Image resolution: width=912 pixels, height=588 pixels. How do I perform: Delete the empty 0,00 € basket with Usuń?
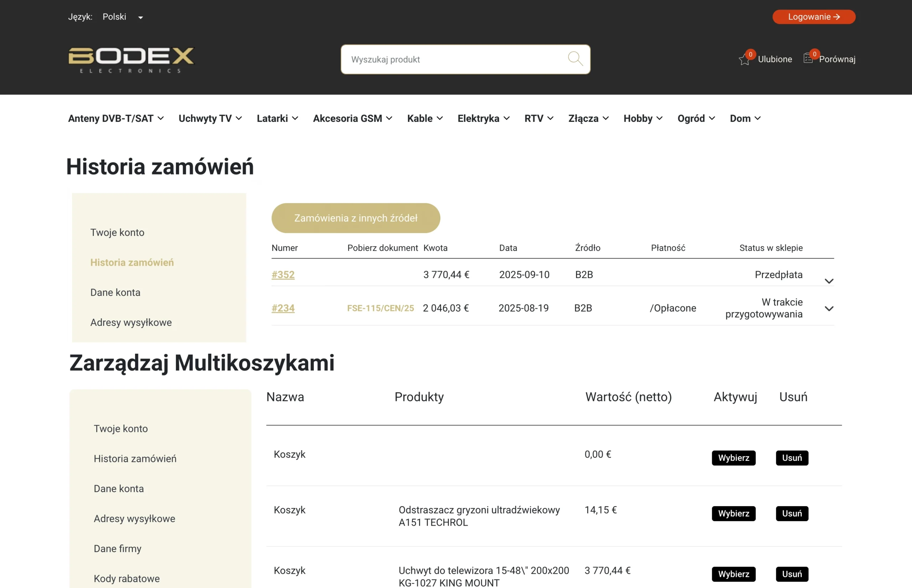792,458
